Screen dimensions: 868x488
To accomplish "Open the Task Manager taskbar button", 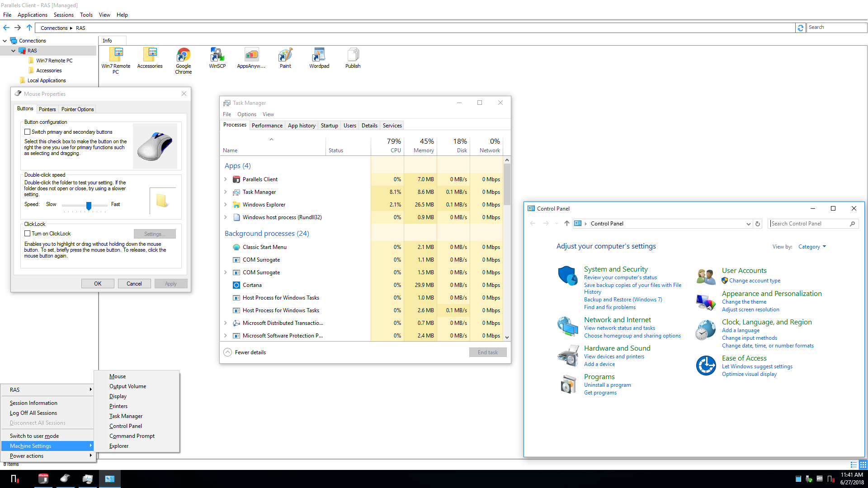I will (x=88, y=479).
